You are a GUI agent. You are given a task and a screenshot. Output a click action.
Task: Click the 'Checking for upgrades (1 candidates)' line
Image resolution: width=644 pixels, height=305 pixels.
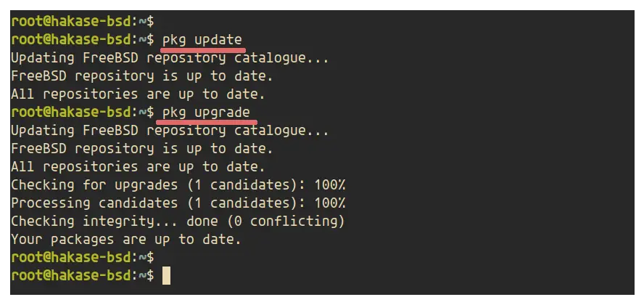(178, 184)
